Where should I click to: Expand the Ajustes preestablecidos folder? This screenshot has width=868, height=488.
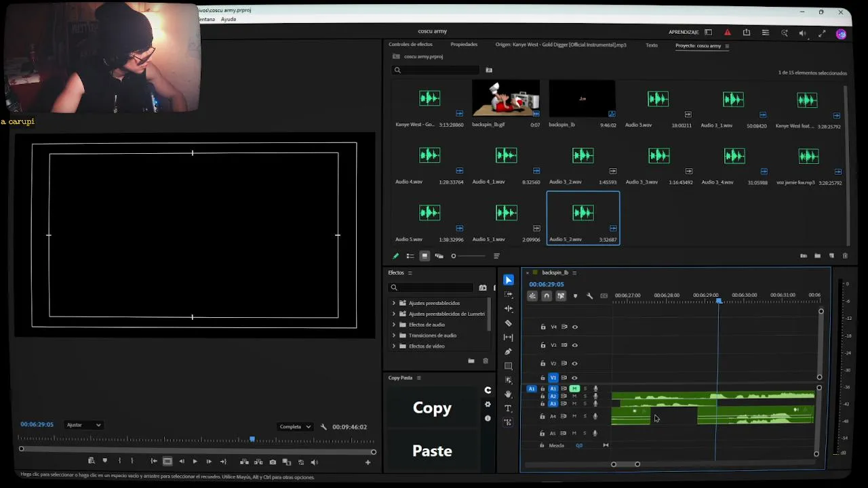[394, 303]
